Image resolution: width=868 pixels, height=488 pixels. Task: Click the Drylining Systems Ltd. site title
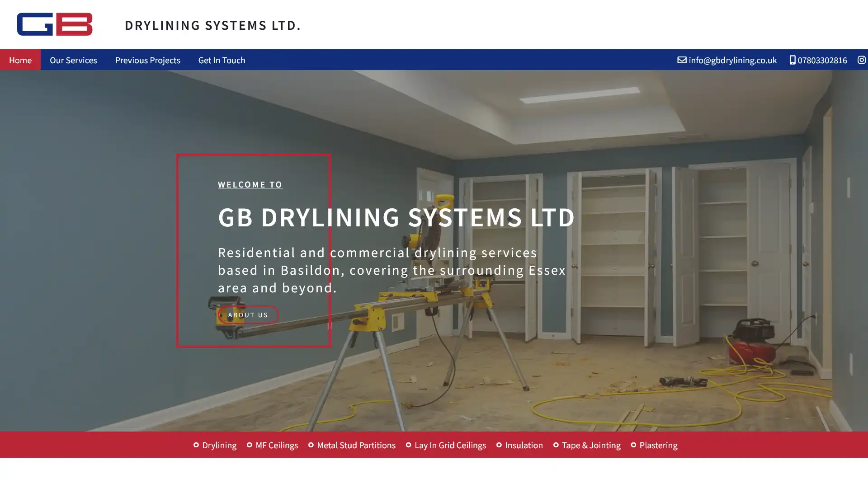tap(212, 25)
